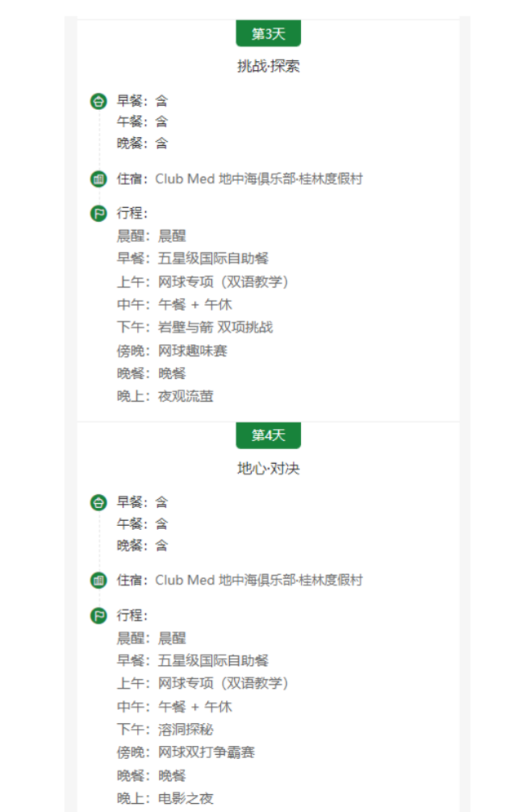Select the 第3天 day badge
The image size is (522, 812).
pos(268,34)
